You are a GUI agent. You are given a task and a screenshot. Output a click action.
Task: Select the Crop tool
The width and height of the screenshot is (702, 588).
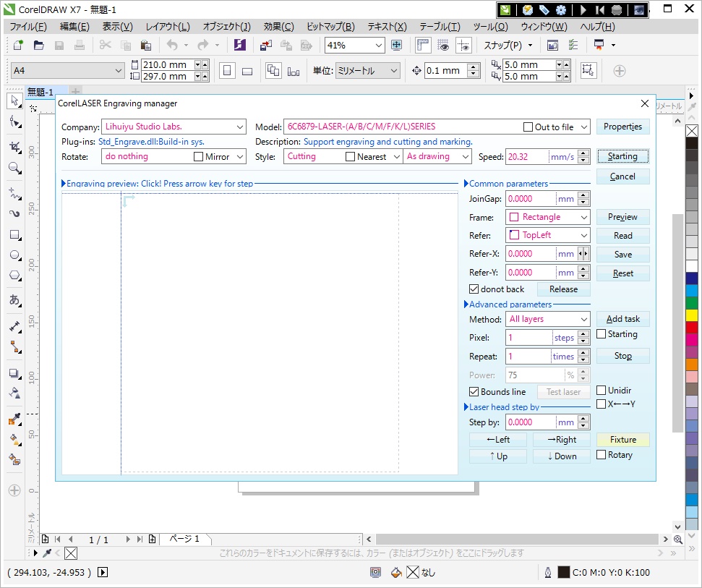point(14,147)
